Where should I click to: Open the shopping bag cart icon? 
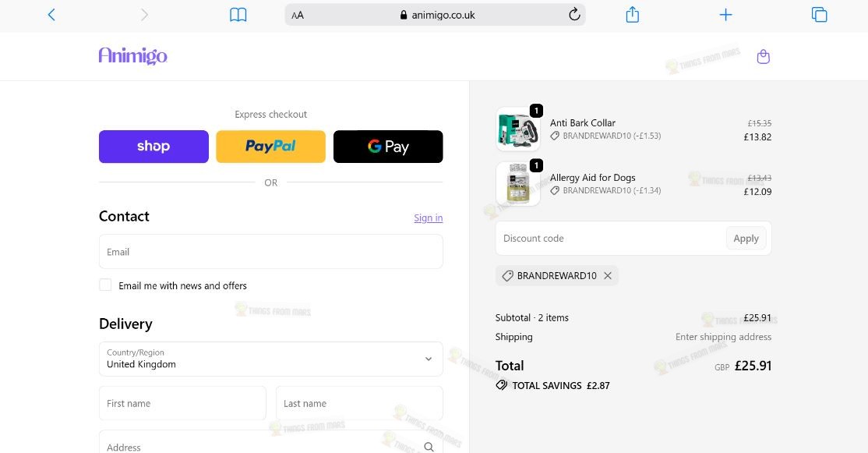764,56
